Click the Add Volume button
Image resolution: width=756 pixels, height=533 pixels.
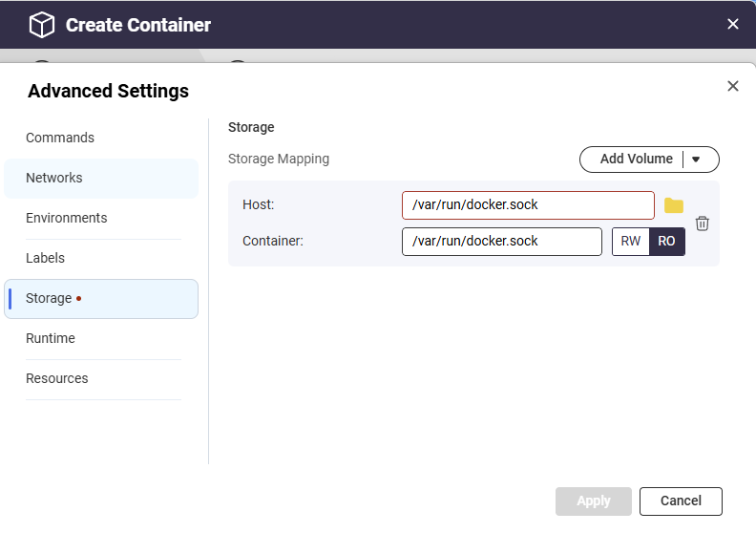636,160
